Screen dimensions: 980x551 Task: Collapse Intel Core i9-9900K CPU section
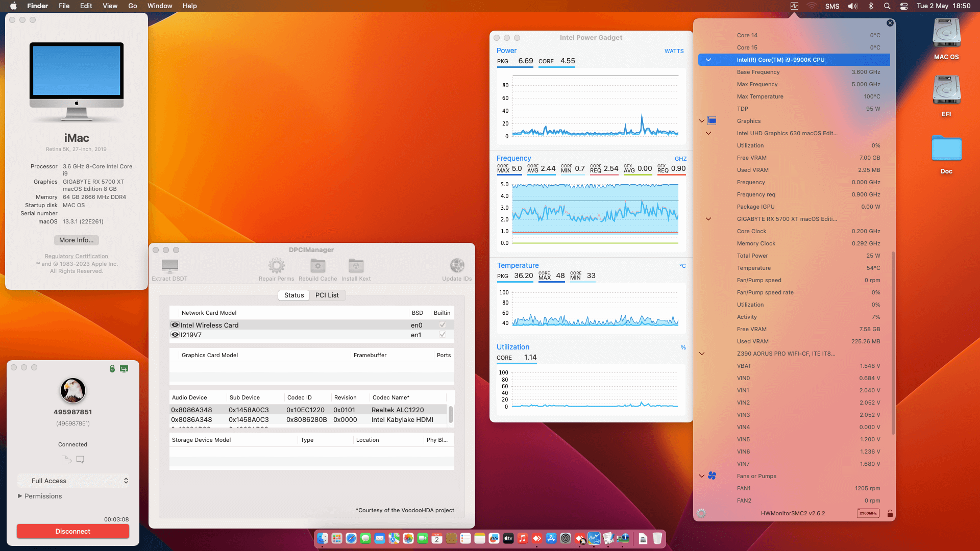click(708, 60)
